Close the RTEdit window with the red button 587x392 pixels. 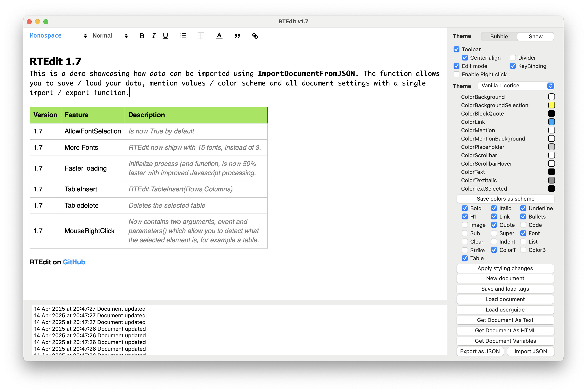[x=29, y=21]
